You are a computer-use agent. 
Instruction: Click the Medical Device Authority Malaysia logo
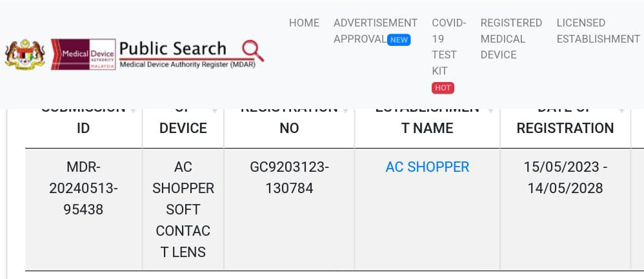[83, 54]
